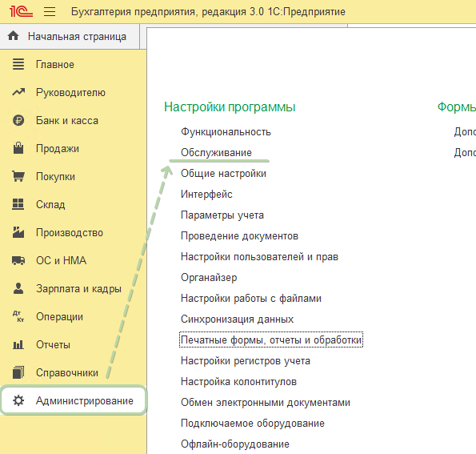476x454 pixels.
Task: Open the Обслуживание link
Action: point(216,153)
